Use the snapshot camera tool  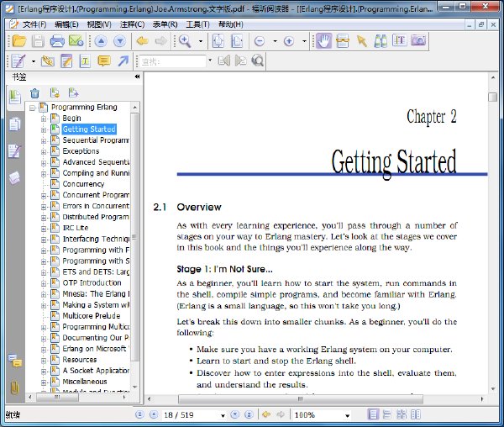[x=418, y=40]
